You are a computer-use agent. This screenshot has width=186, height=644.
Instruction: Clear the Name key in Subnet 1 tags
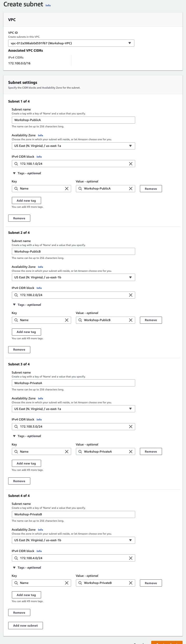tap(67, 188)
